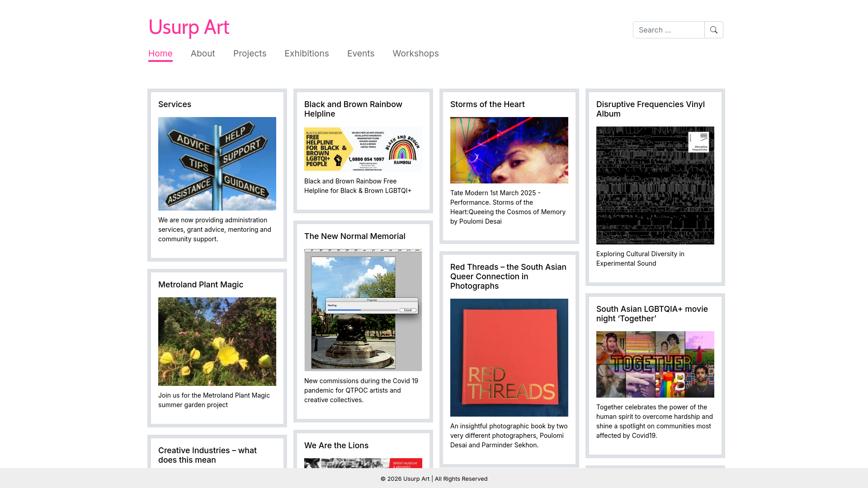Open the Workshops menu item

(x=416, y=53)
